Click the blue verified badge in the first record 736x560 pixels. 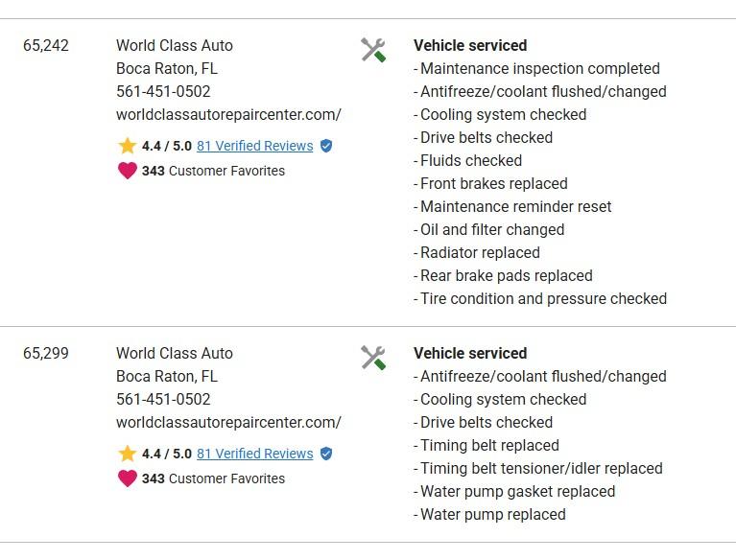[326, 146]
